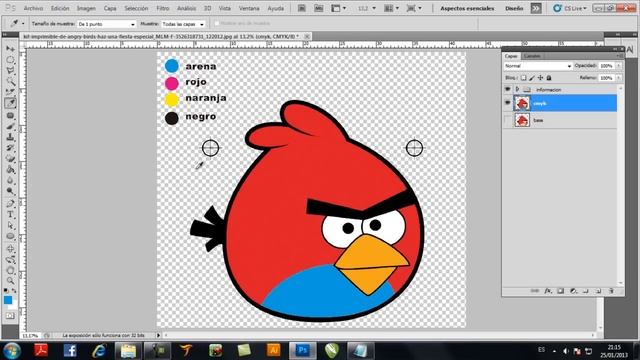
Task: Select the Path Selection tool
Action: point(10,225)
